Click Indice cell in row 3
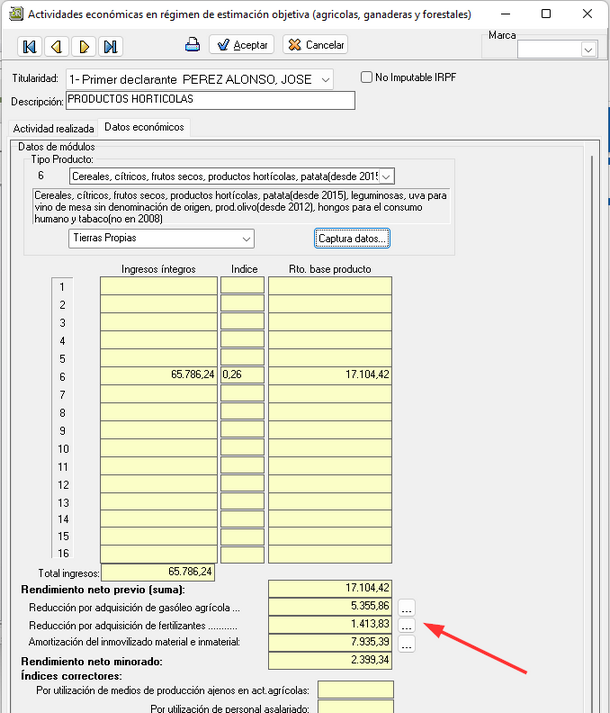Screen dimensions: 610x713 pyautogui.click(x=242, y=321)
